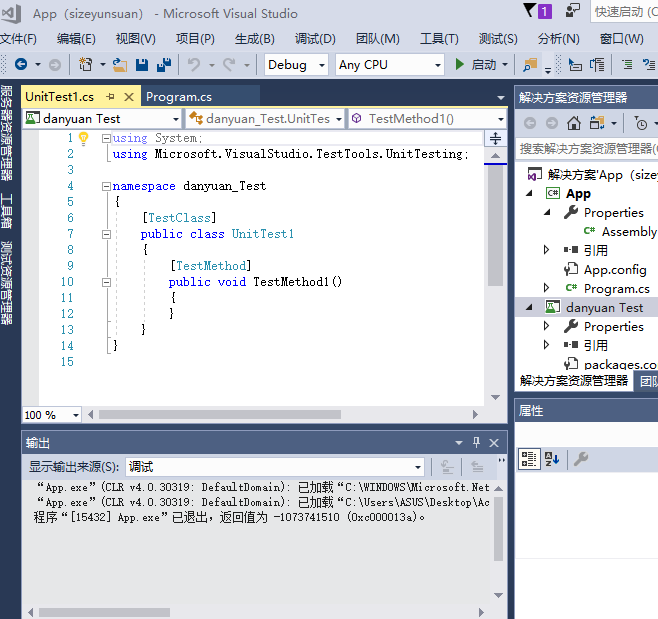Screen dimensions: 658x619
Task: Collapse the TestMethod1 code block
Action: point(107,282)
